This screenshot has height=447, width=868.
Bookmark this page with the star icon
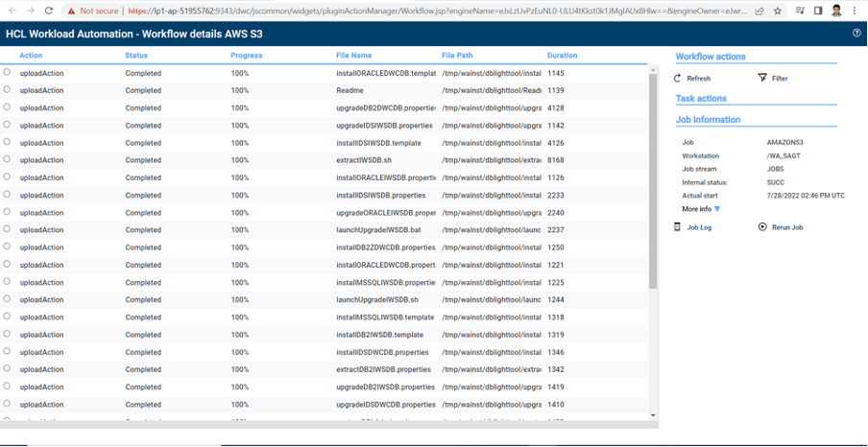(x=777, y=11)
